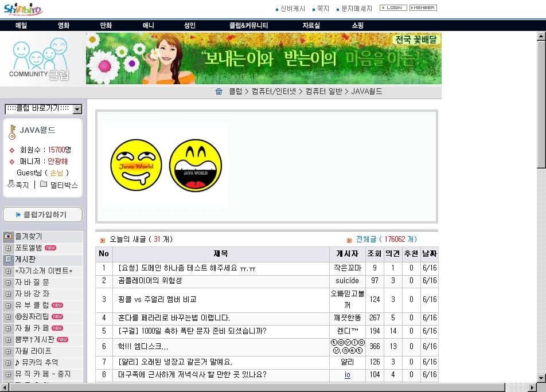The image size is (546, 392).
Task: Open the 만화 menu
Action: tap(106, 25)
